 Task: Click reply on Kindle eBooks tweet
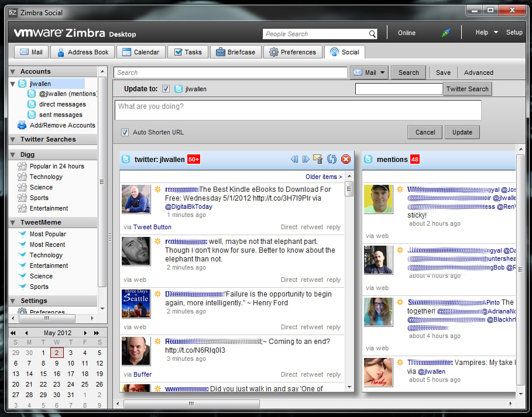[x=334, y=227]
